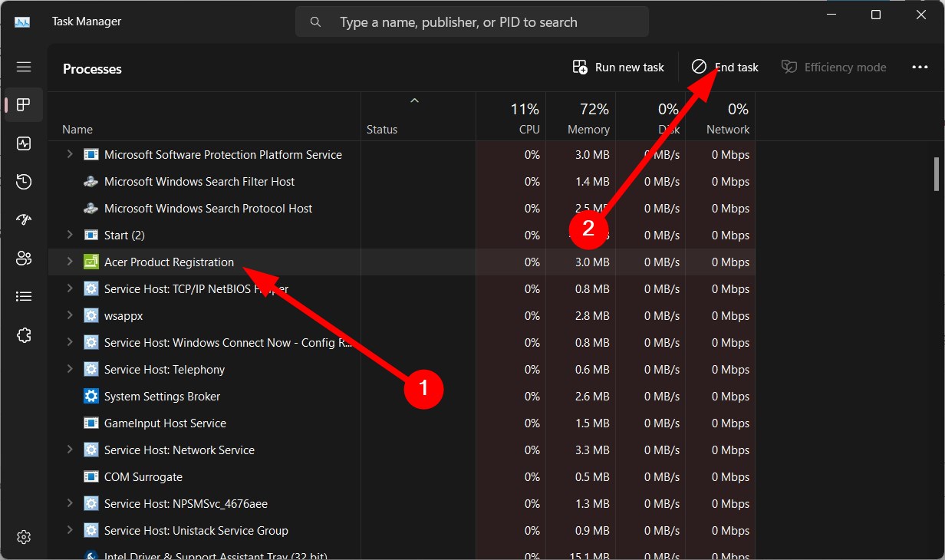Screen dimensions: 945x560
Task: Select System Settings Broker row
Action: (x=401, y=397)
